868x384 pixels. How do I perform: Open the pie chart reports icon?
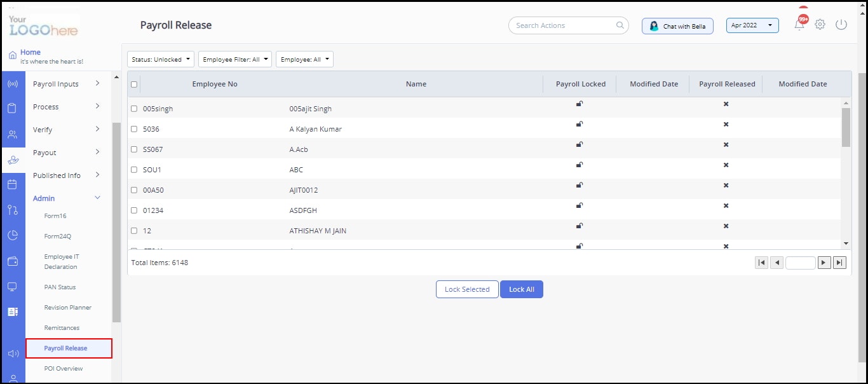(x=13, y=235)
